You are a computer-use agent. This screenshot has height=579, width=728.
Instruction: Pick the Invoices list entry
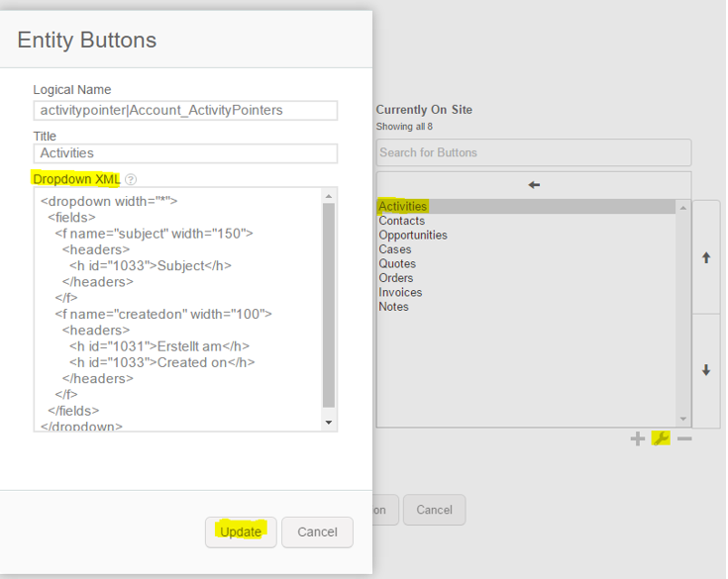[x=400, y=292]
